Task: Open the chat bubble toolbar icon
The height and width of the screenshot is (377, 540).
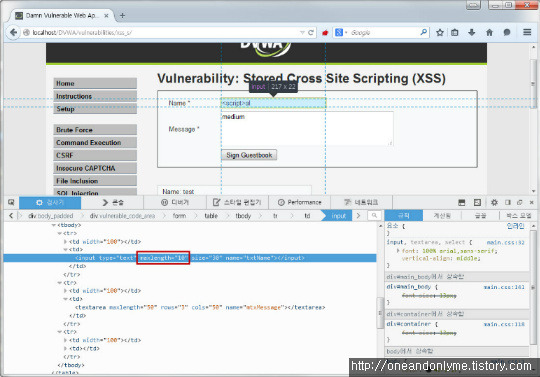Action: [507, 32]
